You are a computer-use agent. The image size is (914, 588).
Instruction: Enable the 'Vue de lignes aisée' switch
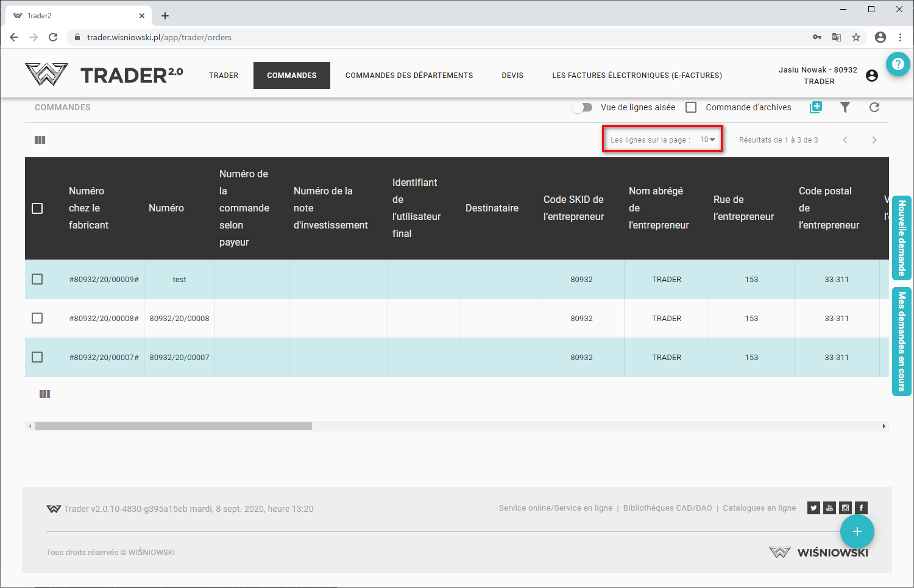(x=583, y=107)
